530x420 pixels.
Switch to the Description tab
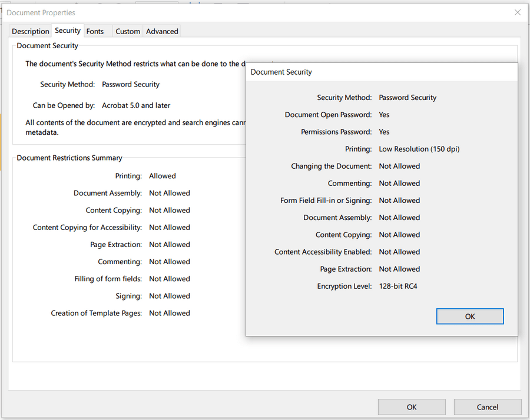31,31
